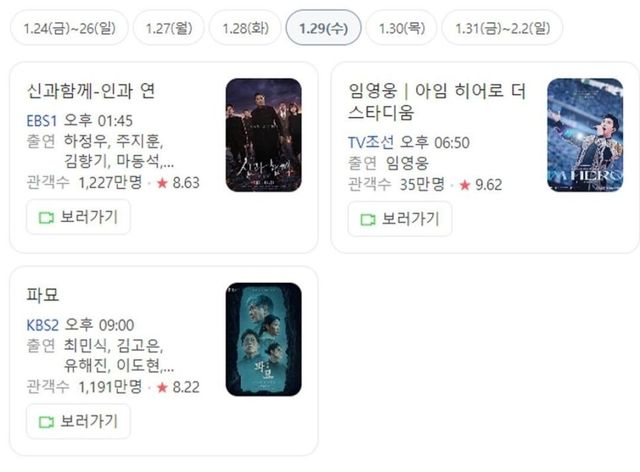Select the 1.29(수) date tab
The width and height of the screenshot is (640, 472).
pyautogui.click(x=323, y=28)
